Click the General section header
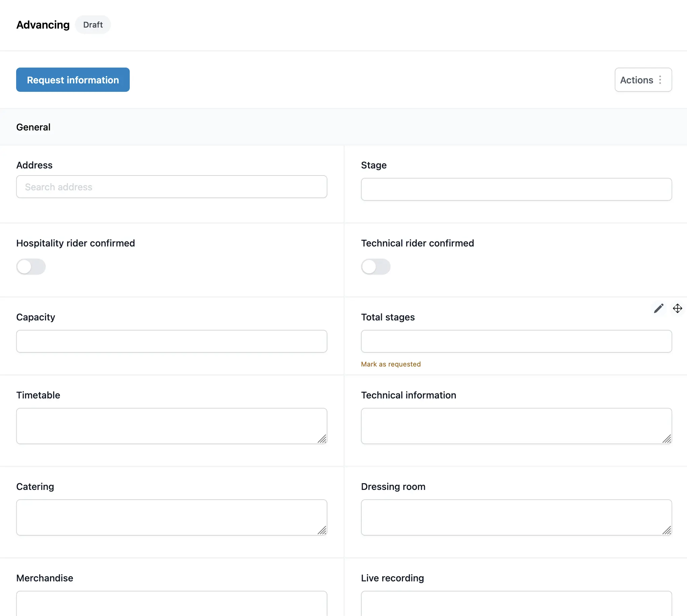This screenshot has width=687, height=616. (34, 127)
